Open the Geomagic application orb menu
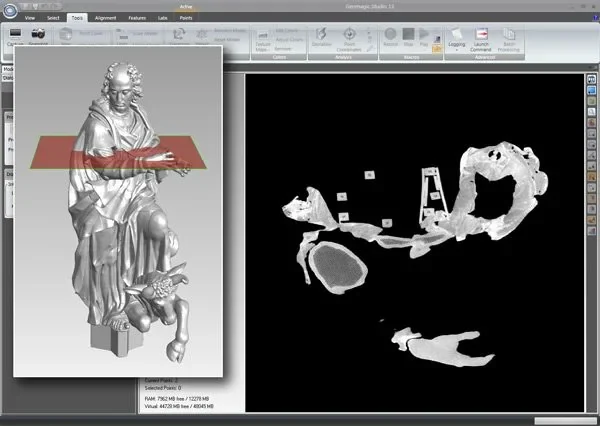600x426 pixels. coord(10,10)
